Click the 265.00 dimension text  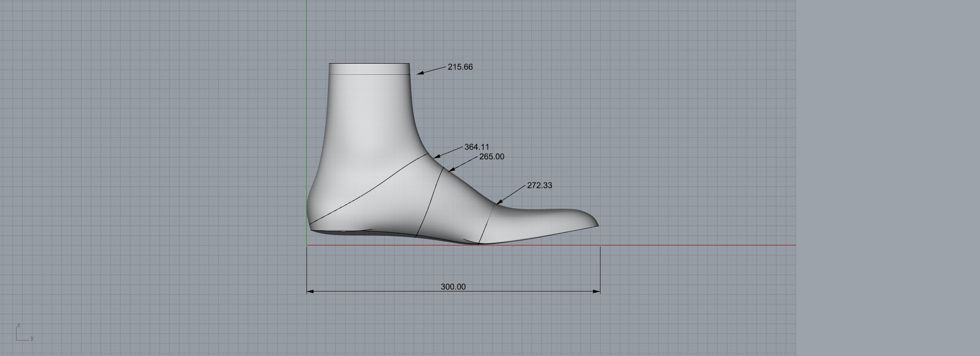pos(491,157)
